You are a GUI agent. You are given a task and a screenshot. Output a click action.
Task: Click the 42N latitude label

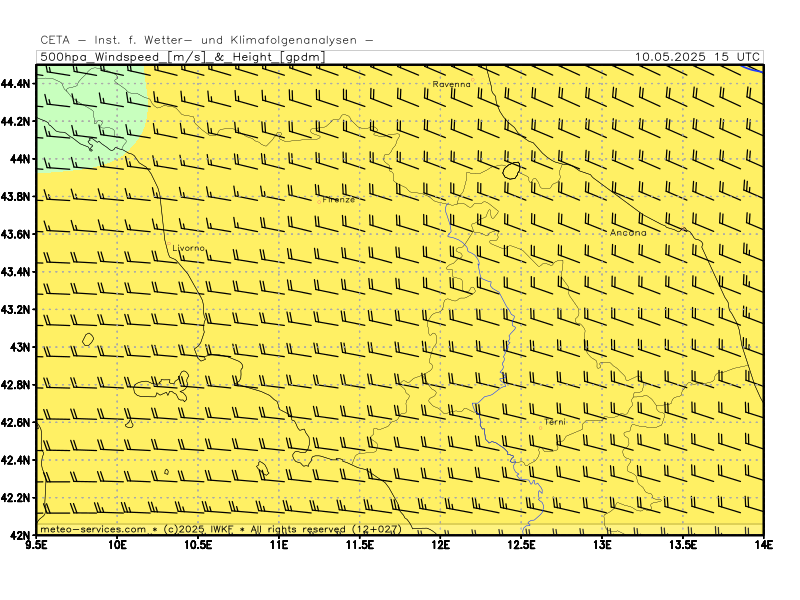pos(20,535)
